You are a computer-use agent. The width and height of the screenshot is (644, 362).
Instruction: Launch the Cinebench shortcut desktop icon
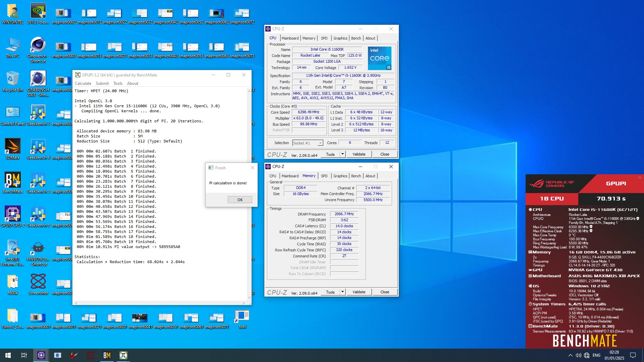coord(38,50)
